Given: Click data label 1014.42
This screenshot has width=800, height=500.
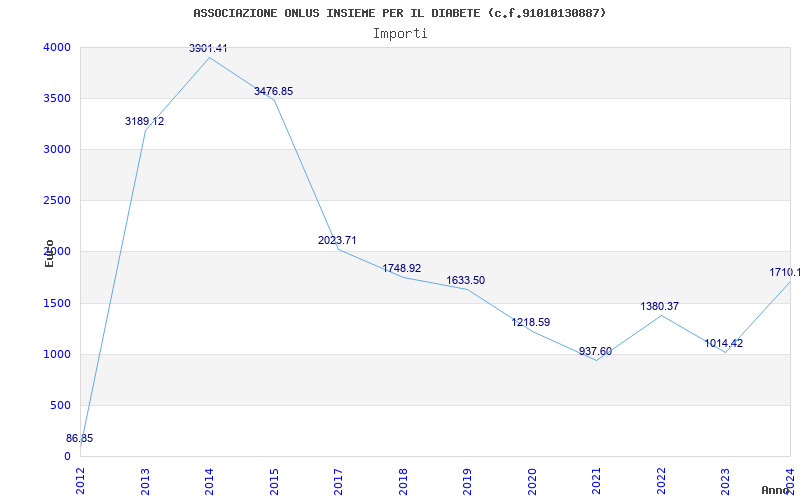Looking at the screenshot, I should [724, 343].
